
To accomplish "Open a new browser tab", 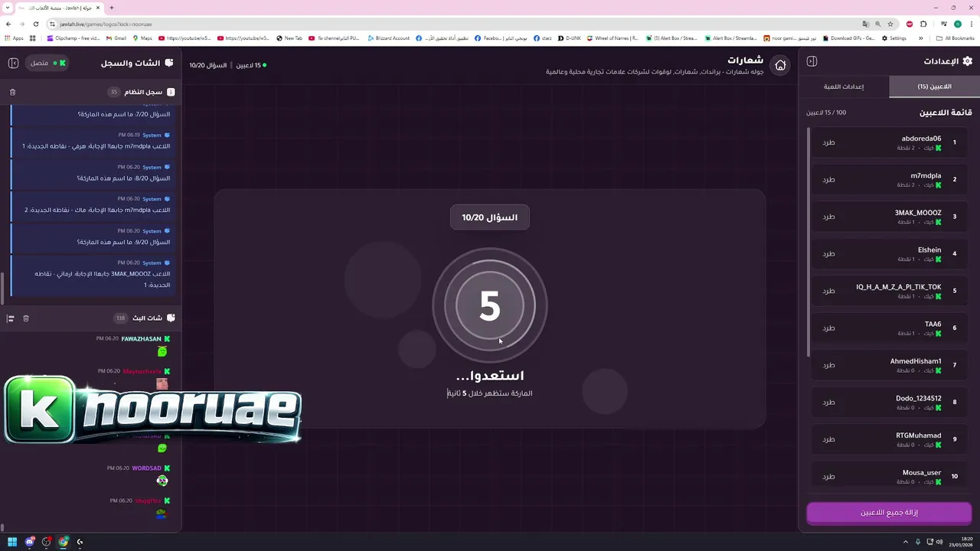I will click(112, 8).
